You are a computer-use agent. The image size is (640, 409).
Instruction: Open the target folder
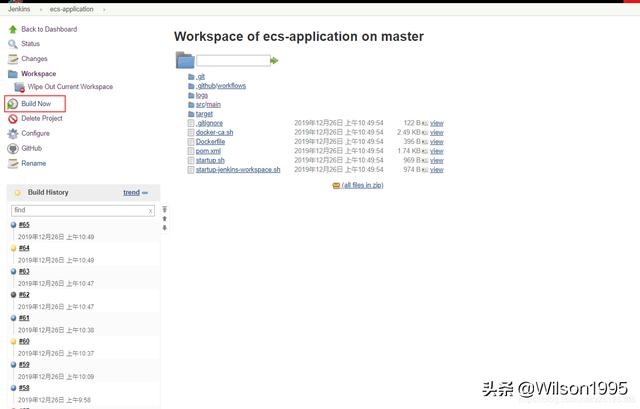point(204,114)
